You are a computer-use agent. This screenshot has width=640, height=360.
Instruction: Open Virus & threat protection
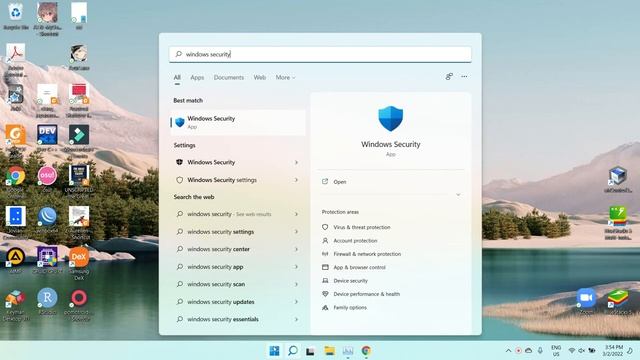coord(361,227)
